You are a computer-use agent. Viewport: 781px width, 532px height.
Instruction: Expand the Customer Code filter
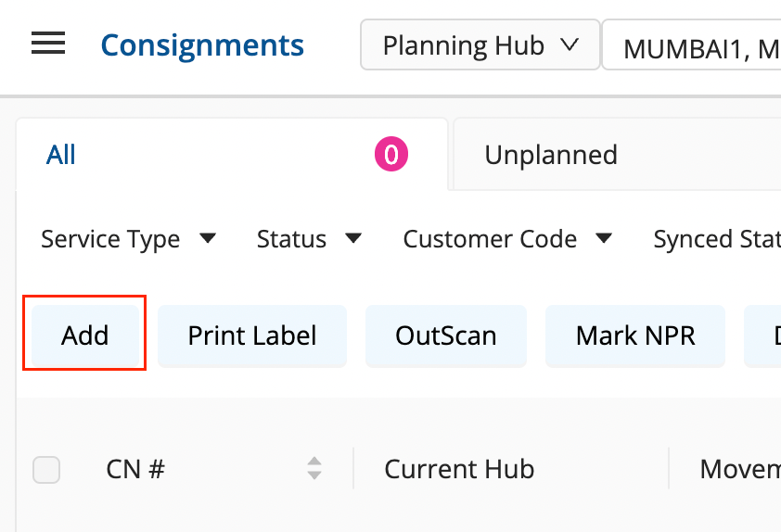(x=507, y=239)
